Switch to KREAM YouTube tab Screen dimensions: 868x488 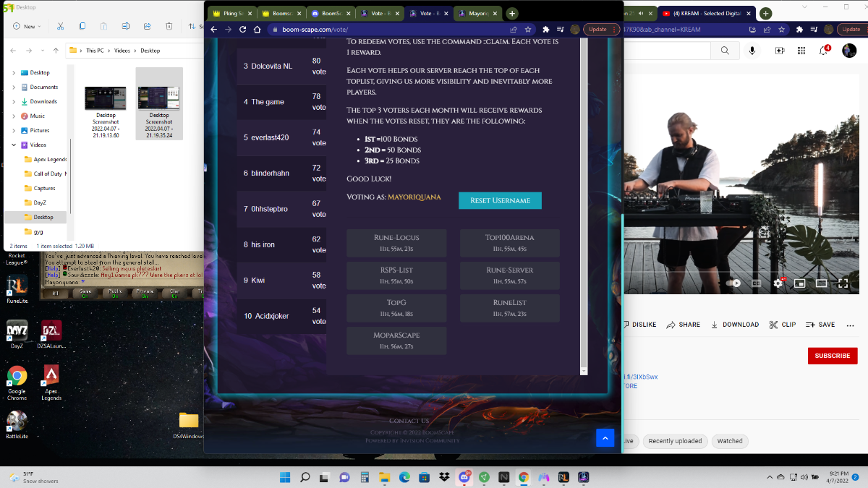click(707, 14)
